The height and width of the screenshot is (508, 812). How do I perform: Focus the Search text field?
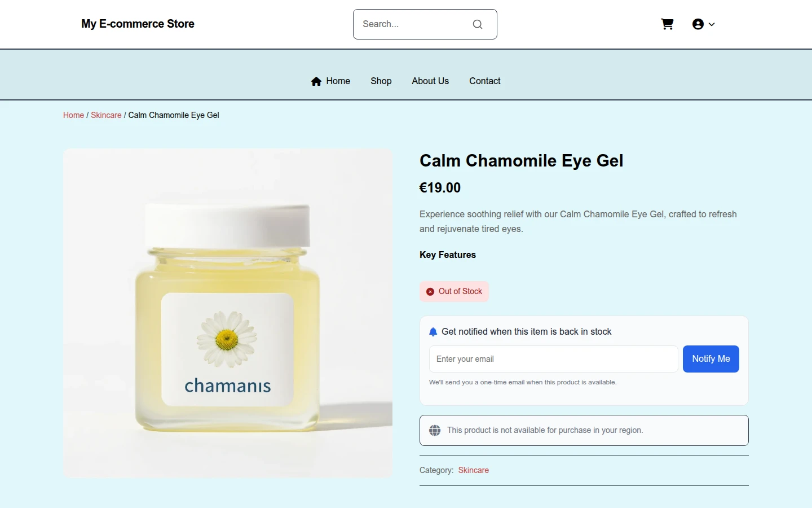pos(416,24)
